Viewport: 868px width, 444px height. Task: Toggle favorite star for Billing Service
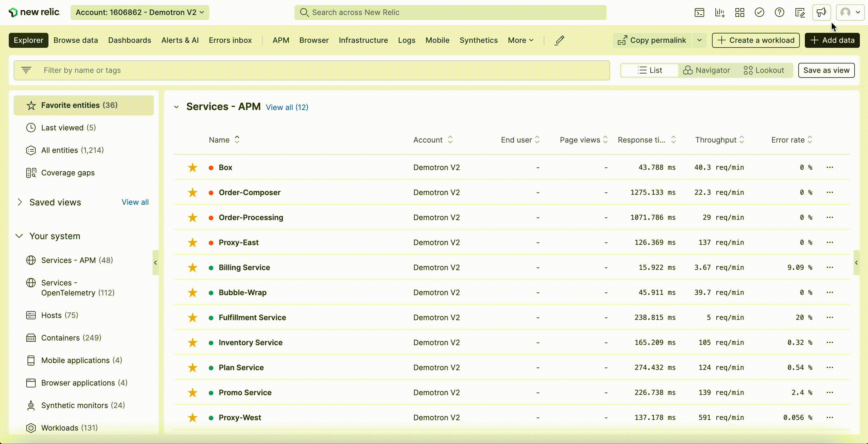(x=193, y=267)
